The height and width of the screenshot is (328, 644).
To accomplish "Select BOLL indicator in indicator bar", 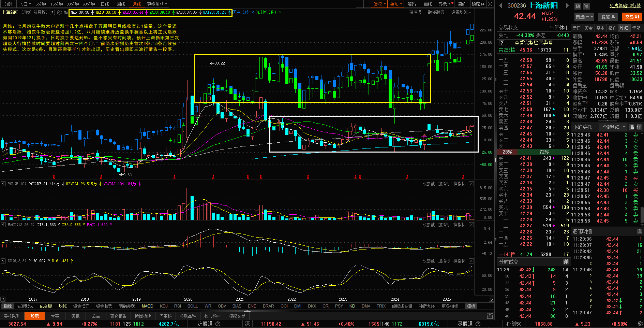I will [193, 306].
